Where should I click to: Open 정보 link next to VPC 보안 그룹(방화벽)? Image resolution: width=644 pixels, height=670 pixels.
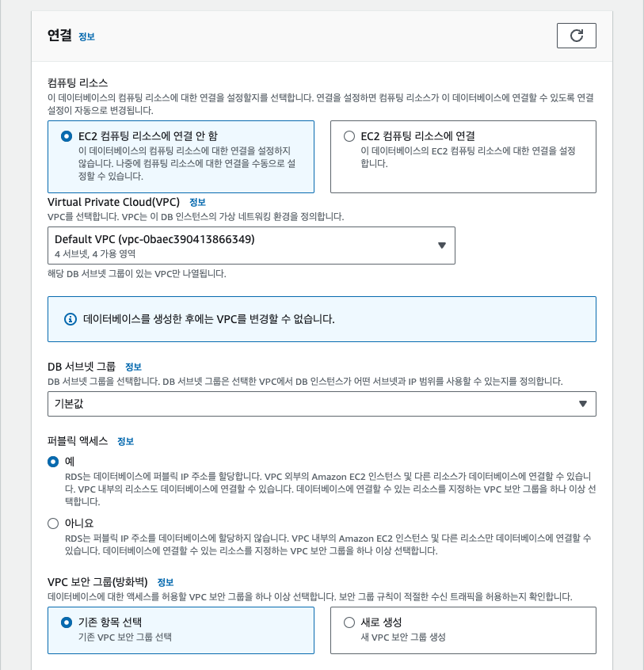[166, 582]
